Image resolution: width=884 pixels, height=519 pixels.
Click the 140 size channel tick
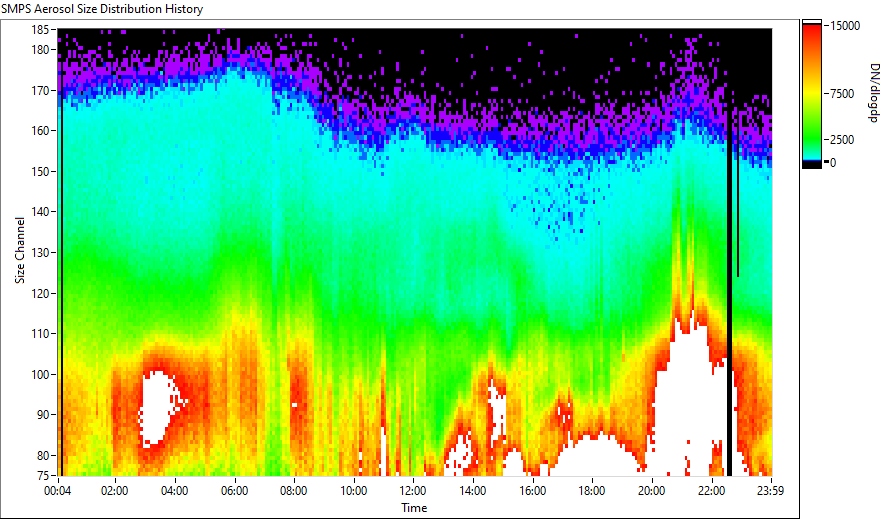[41, 212]
